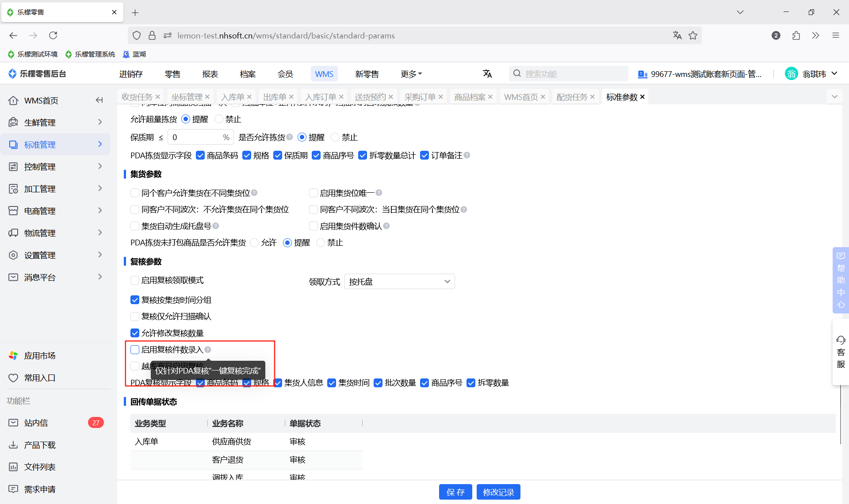849x504 pixels.
Task: Click the 产品下载 download icon
Action: click(x=13, y=445)
